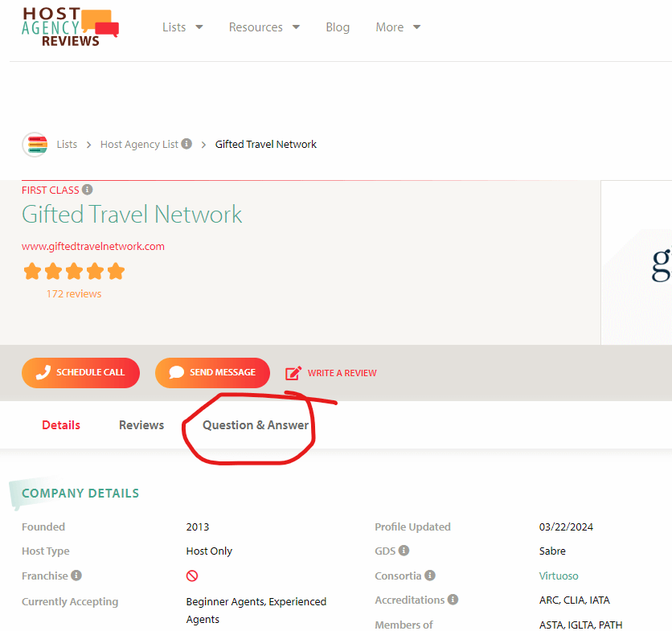Click info icon beside Consortia
This screenshot has height=631, width=672.
coord(430,576)
